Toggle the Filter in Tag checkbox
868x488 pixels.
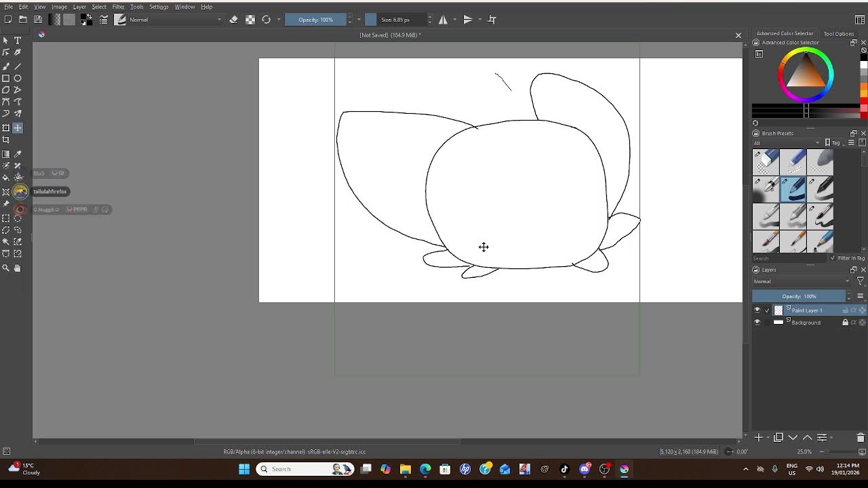click(x=833, y=258)
